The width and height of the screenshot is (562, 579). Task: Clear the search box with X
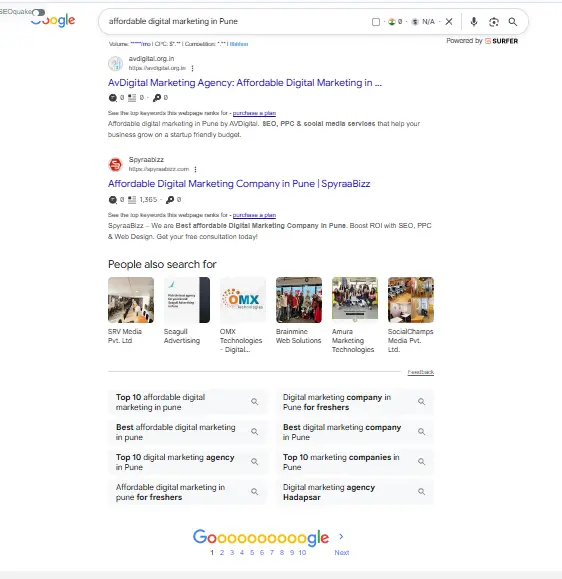coord(449,22)
